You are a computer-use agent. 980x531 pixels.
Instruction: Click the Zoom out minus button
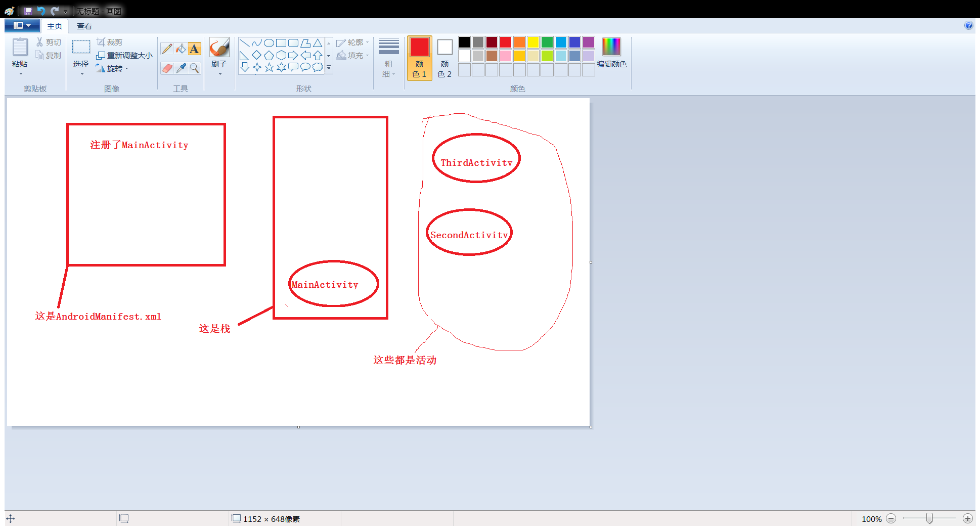click(891, 518)
